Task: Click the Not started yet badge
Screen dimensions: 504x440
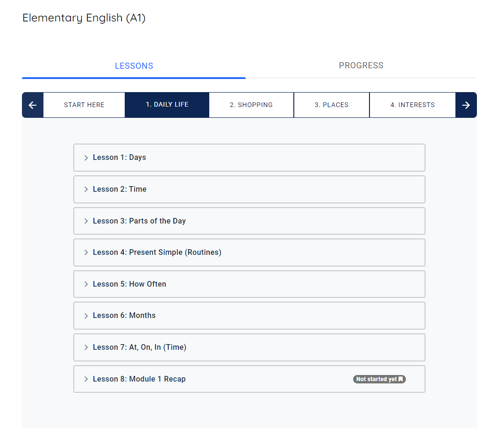Action: 379,379
